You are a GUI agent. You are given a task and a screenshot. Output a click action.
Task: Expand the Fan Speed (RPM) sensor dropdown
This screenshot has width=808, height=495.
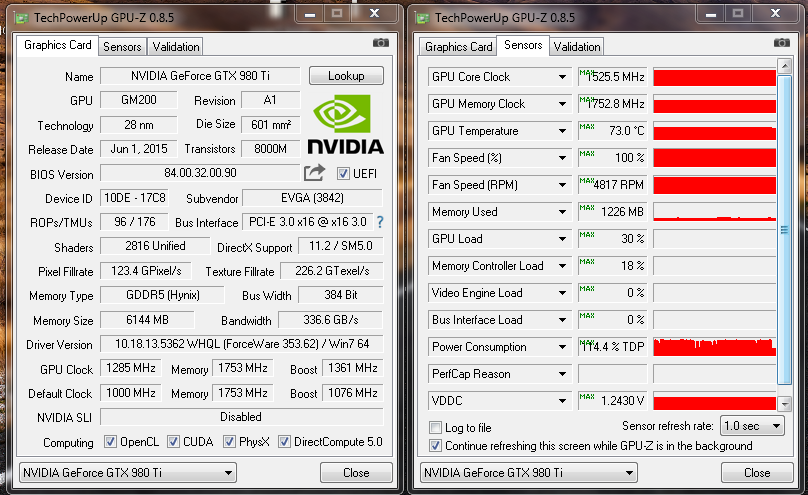[x=563, y=185]
